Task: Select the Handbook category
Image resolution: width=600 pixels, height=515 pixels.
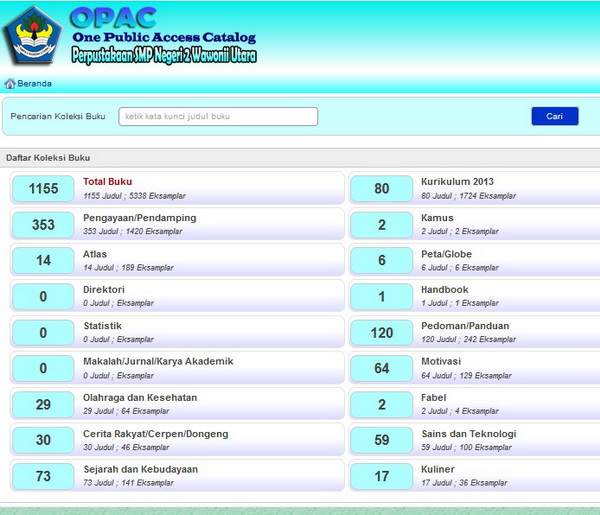Action: 445,290
